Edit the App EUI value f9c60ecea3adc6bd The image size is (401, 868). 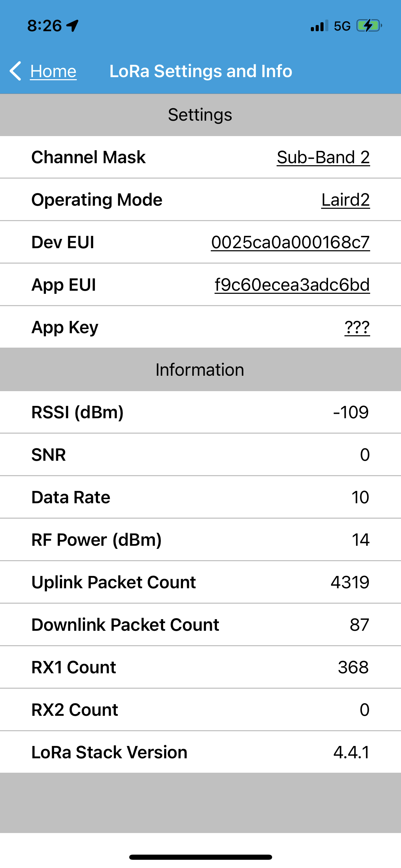(x=292, y=285)
